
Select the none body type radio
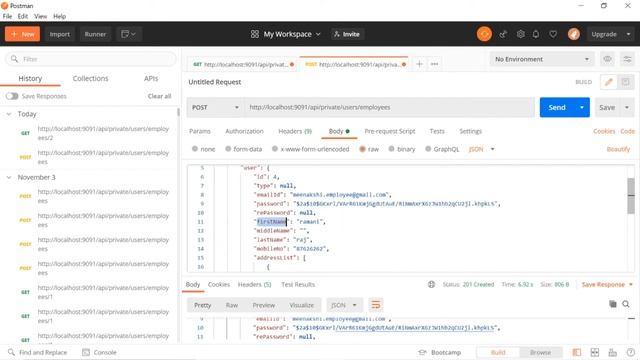click(195, 149)
